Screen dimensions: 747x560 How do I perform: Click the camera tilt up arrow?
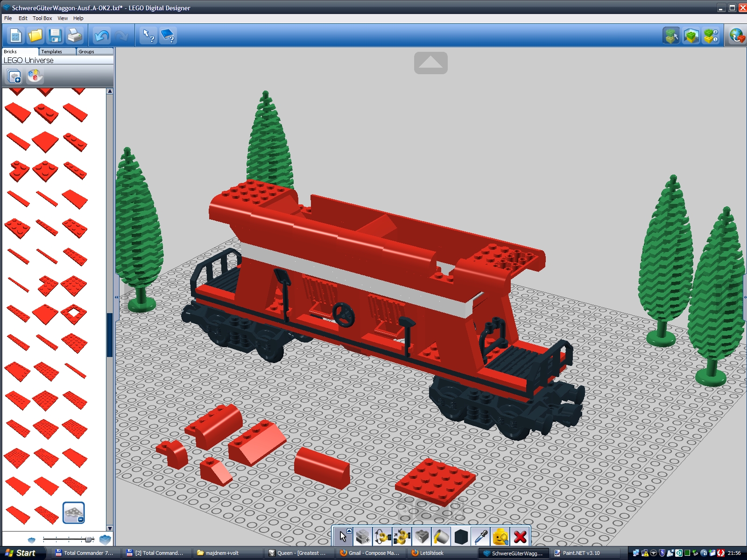tap(431, 63)
